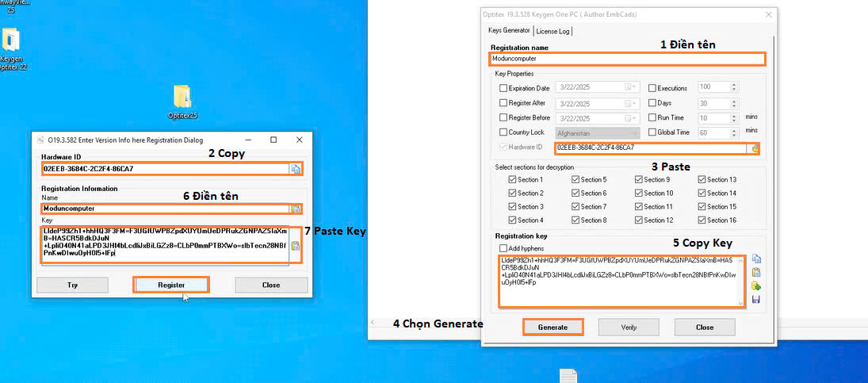The image size is (868, 383).
Task: Toggle the Add hyphens checkbox
Action: tap(503, 247)
